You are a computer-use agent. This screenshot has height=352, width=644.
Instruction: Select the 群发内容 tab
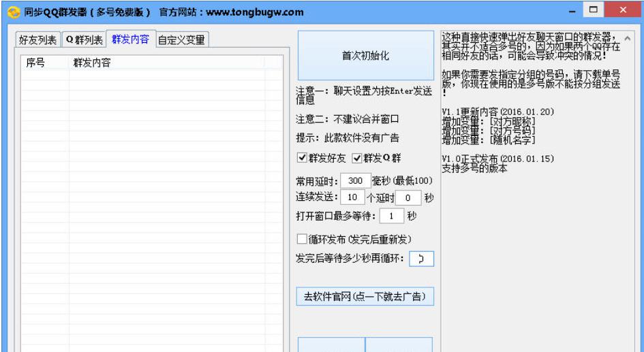point(131,39)
